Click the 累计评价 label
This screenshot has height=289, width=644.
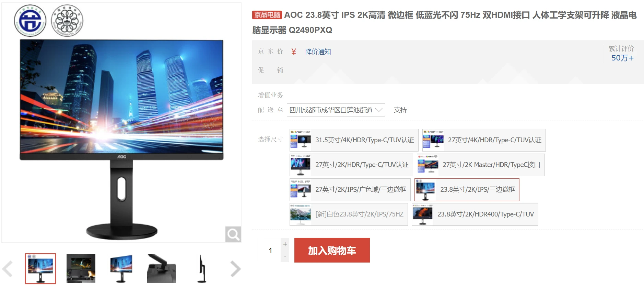coord(621,48)
